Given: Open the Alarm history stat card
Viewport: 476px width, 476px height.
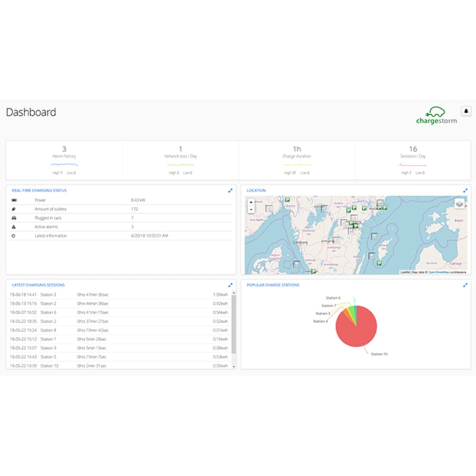Looking at the screenshot, I should point(64,160).
